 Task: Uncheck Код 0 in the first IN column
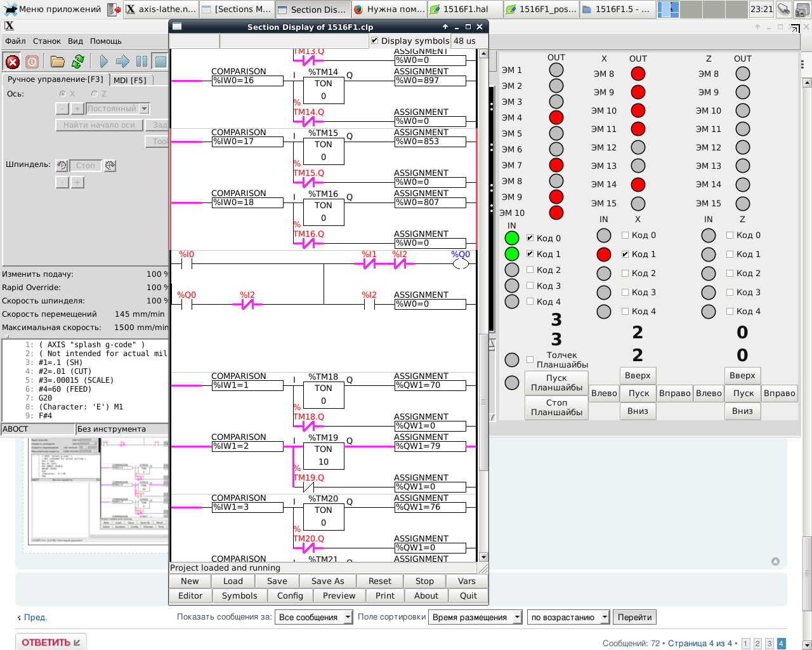point(530,238)
